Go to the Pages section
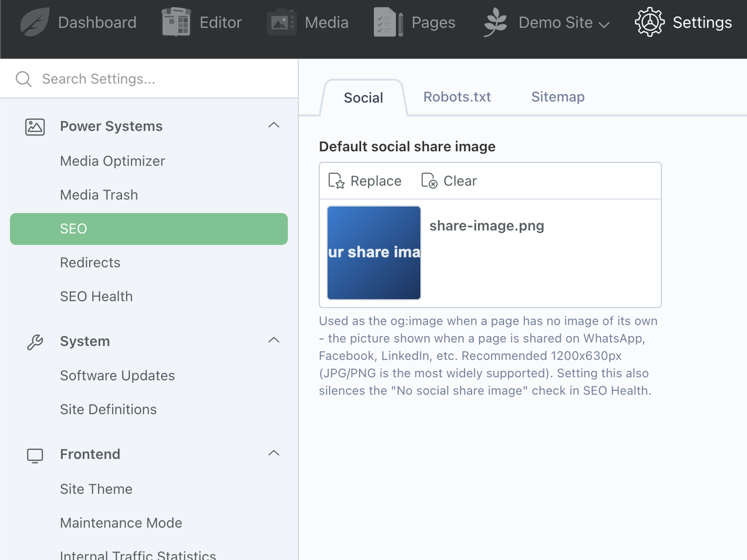 click(x=415, y=23)
